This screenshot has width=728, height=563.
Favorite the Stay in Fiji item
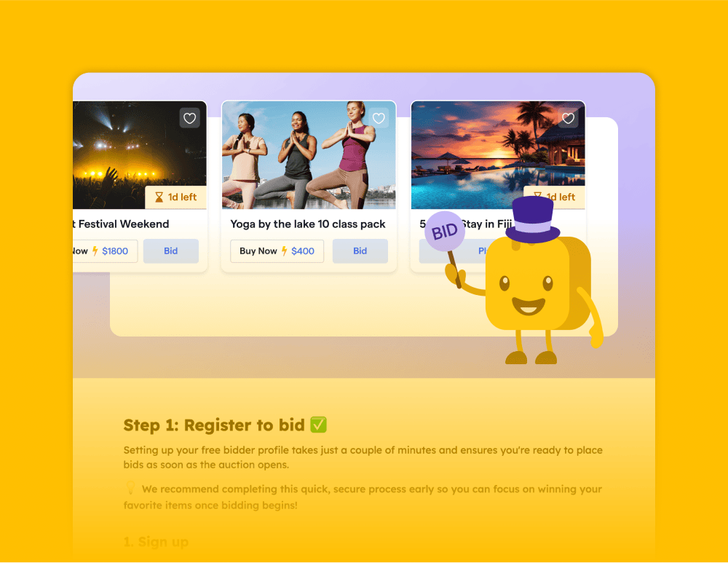coord(568,119)
